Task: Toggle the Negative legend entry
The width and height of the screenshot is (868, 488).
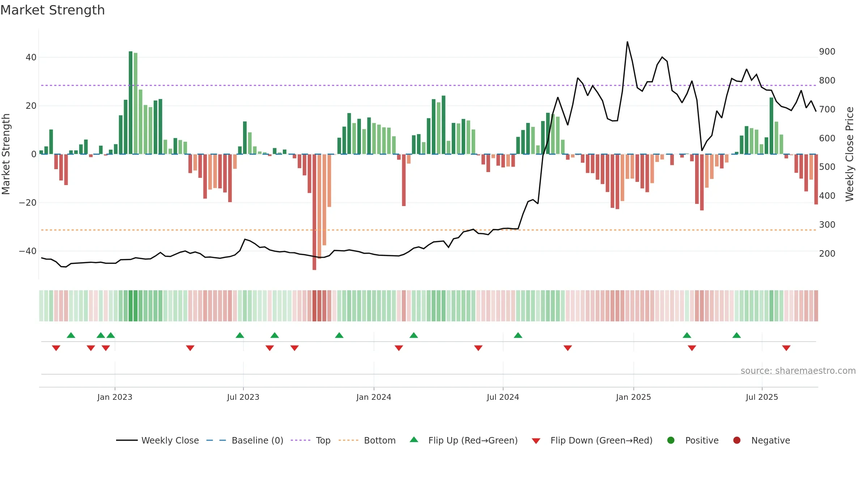Action: coord(761,440)
